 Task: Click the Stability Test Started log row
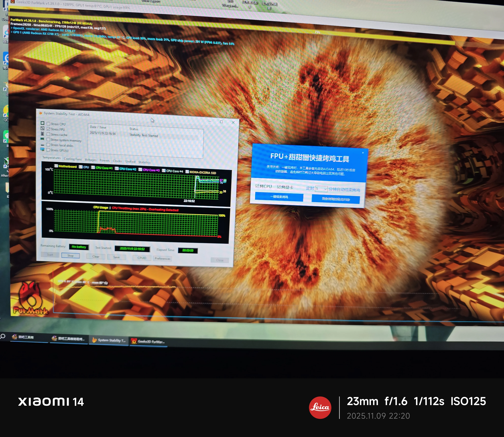coord(144,135)
